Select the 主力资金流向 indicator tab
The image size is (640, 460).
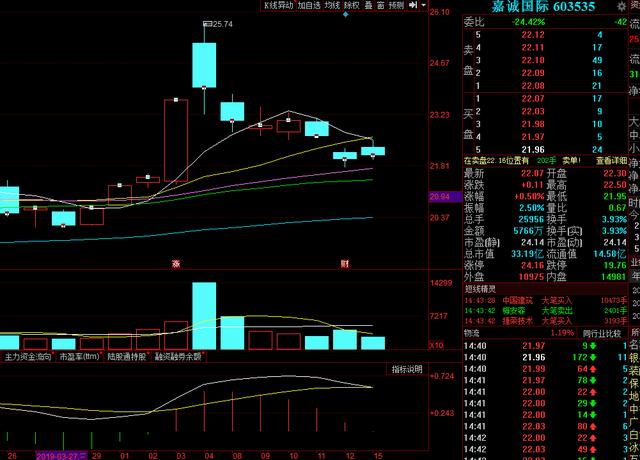28,357
